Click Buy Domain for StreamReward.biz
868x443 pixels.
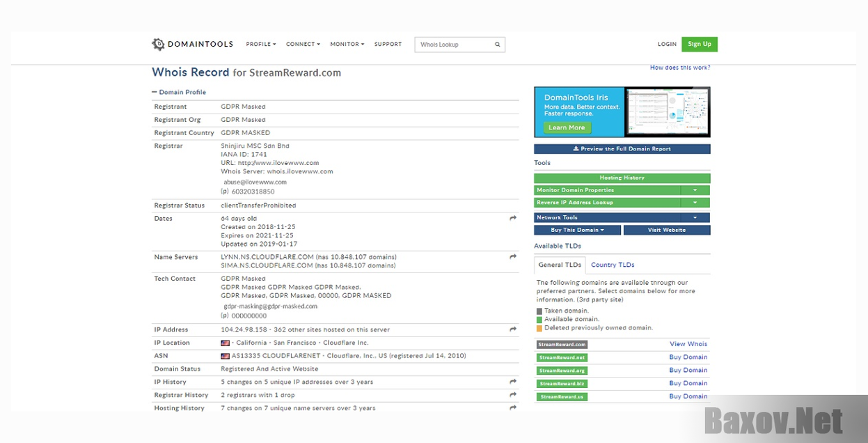click(688, 384)
